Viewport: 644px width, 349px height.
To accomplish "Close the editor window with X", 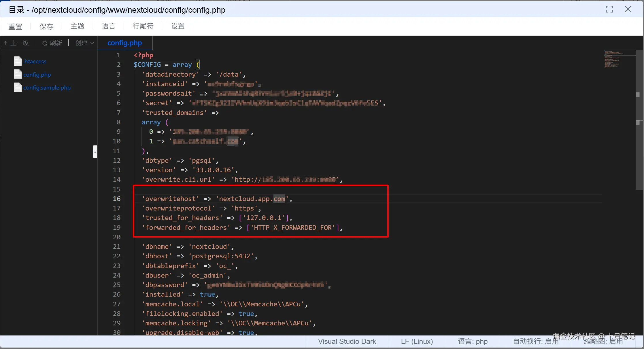I will click(x=628, y=9).
